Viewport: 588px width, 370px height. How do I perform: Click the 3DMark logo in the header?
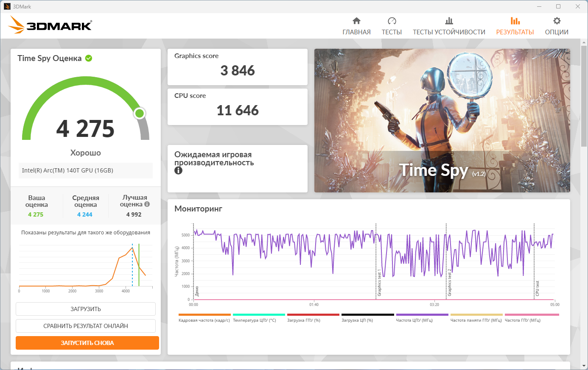tap(50, 25)
